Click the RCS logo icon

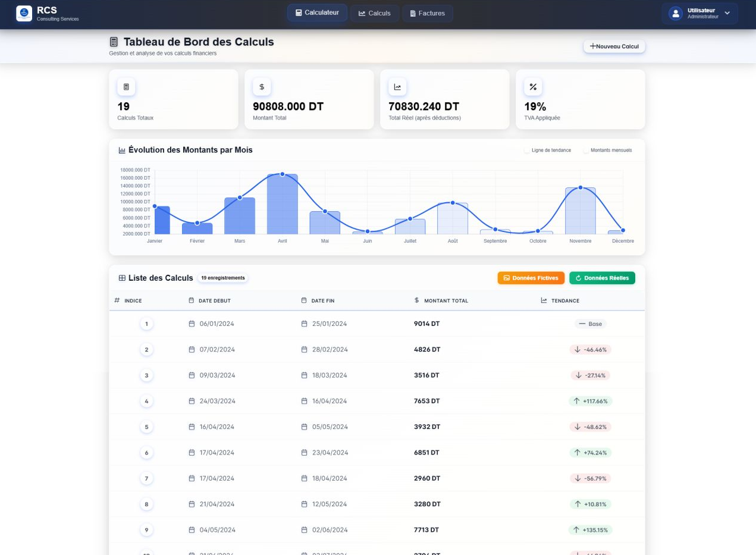[x=24, y=14]
